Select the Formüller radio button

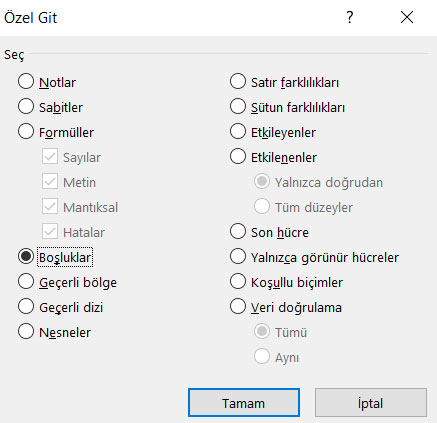tap(26, 132)
